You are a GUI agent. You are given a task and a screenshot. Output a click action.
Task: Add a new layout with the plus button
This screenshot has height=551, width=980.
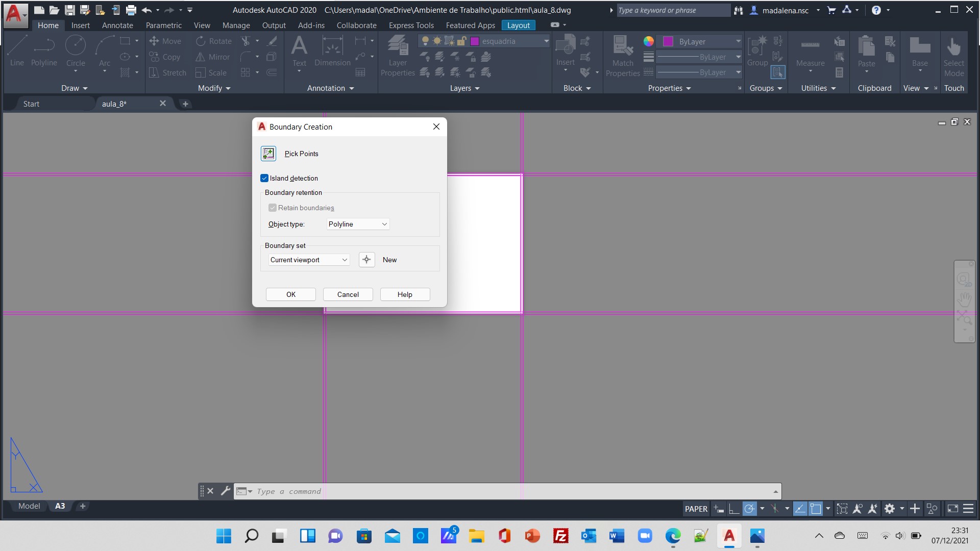point(83,506)
